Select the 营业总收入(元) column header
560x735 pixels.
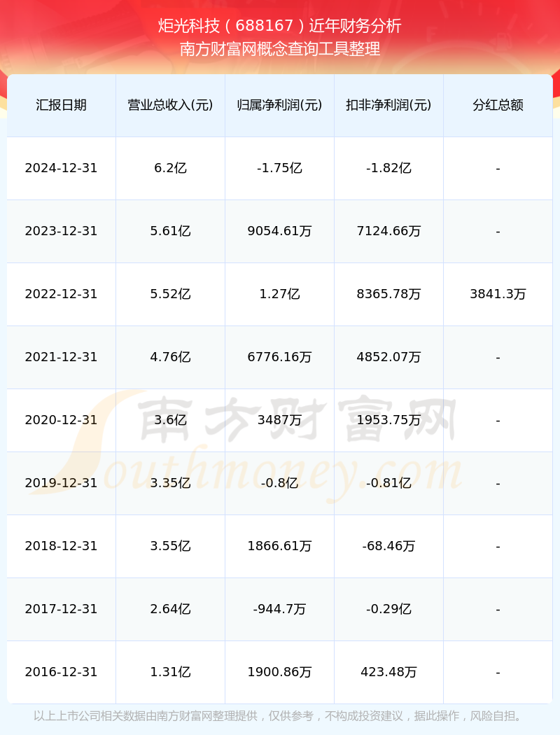pos(170,105)
